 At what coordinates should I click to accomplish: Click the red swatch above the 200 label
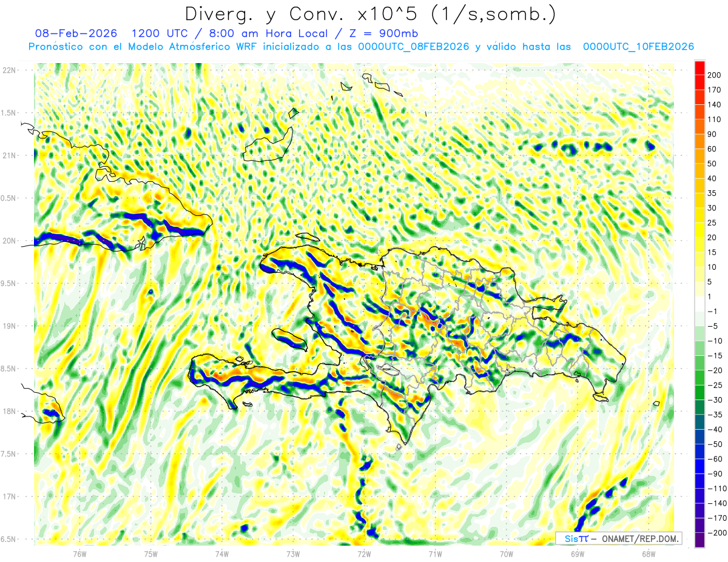click(x=699, y=68)
